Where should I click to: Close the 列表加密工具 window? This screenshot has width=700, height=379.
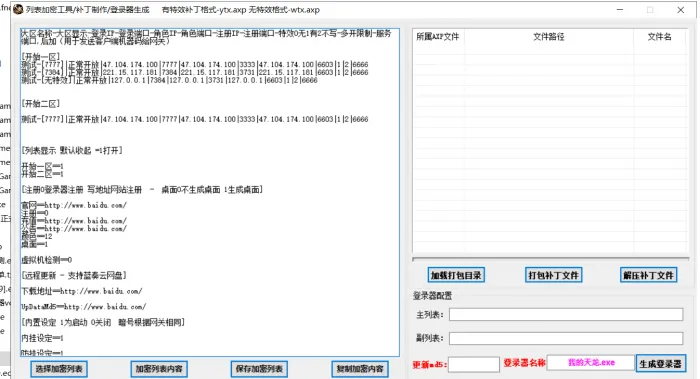(680, 9)
